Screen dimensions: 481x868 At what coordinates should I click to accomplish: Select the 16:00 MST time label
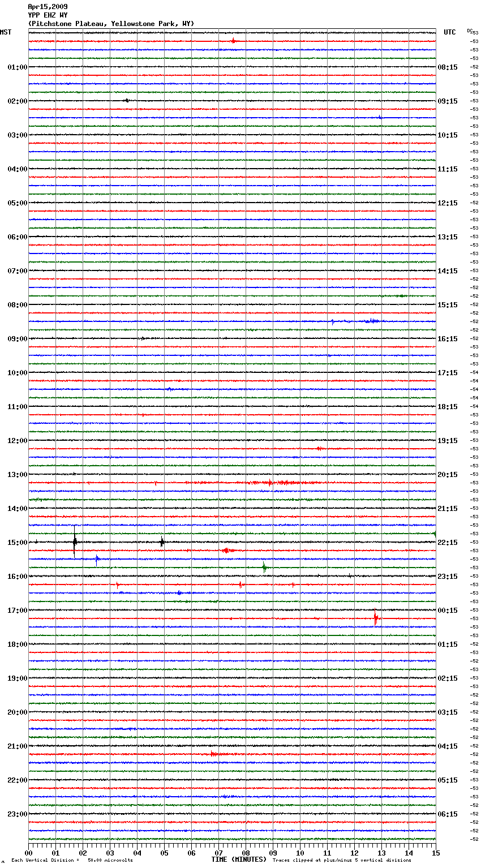pos(17,577)
